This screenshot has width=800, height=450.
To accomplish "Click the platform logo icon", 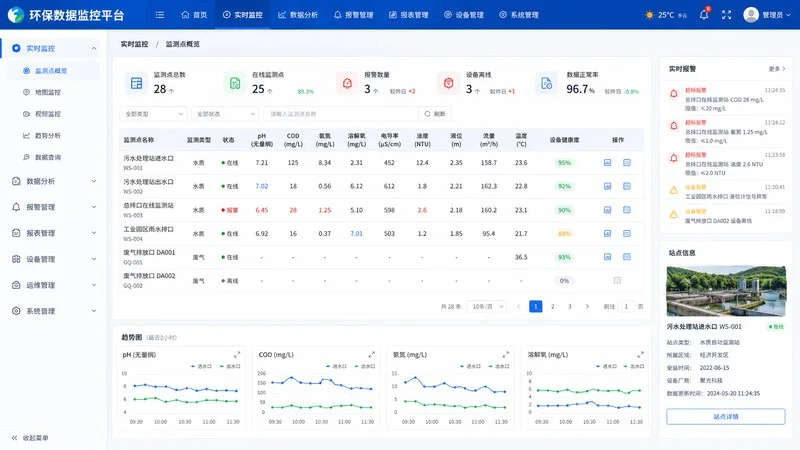I will (x=16, y=15).
